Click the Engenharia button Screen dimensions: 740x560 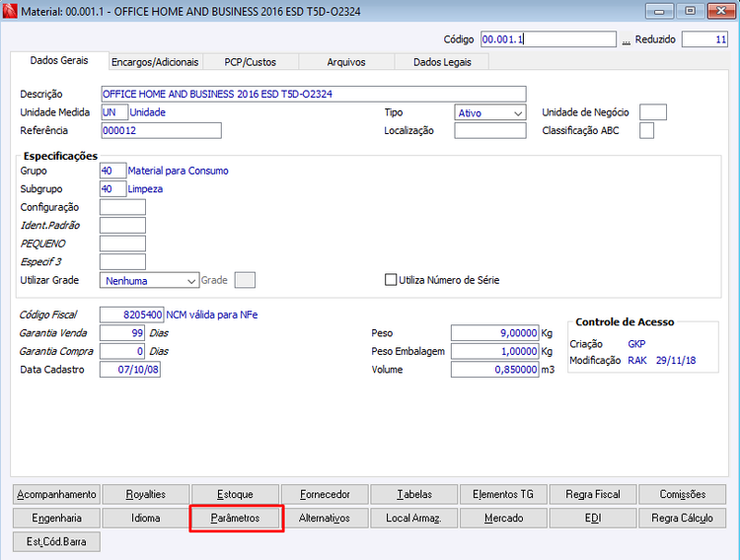click(56, 518)
